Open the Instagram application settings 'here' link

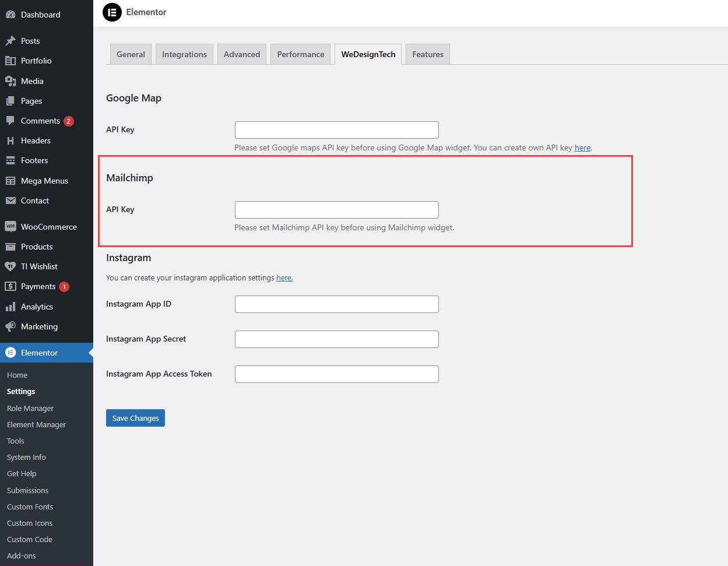point(284,278)
